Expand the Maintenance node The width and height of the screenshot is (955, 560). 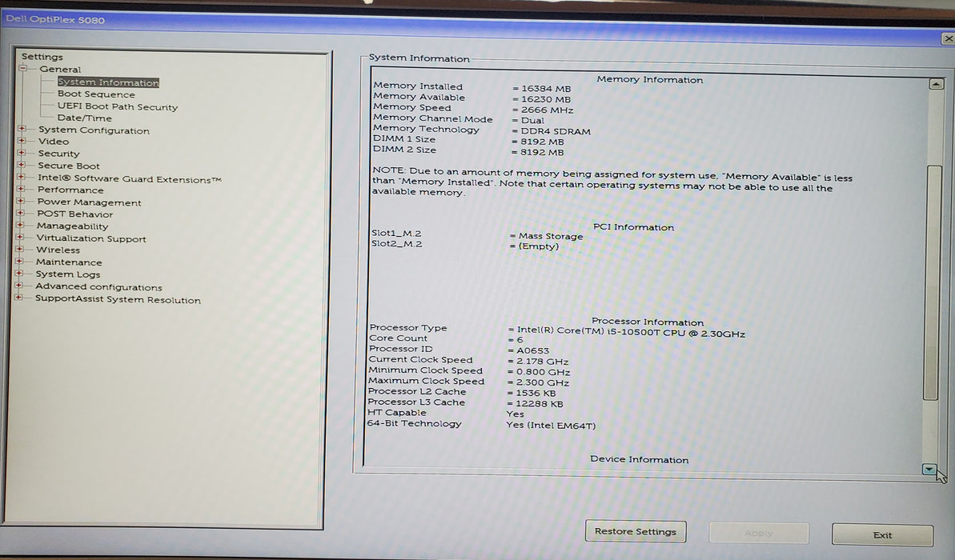[19, 261]
